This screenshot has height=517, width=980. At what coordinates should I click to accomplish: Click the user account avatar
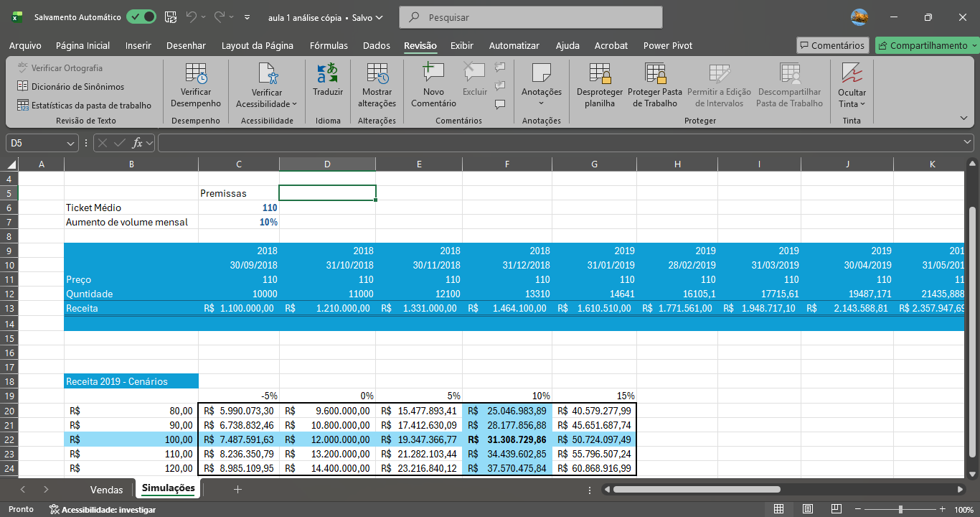coord(859,17)
